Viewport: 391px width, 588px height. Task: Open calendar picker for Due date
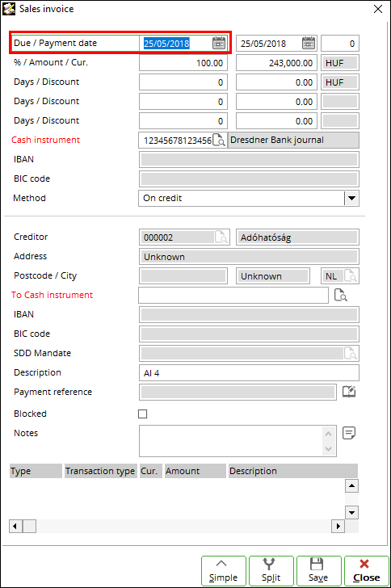(219, 43)
